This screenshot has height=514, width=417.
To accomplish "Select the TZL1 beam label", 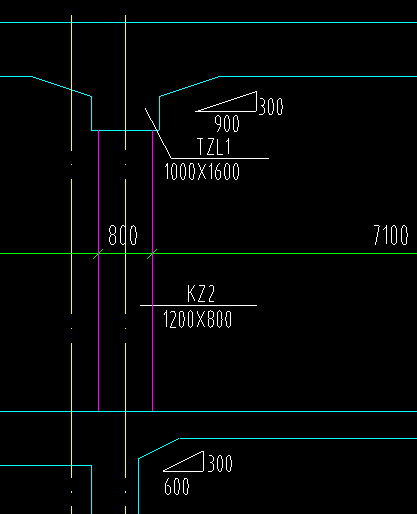I will pyautogui.click(x=214, y=147).
